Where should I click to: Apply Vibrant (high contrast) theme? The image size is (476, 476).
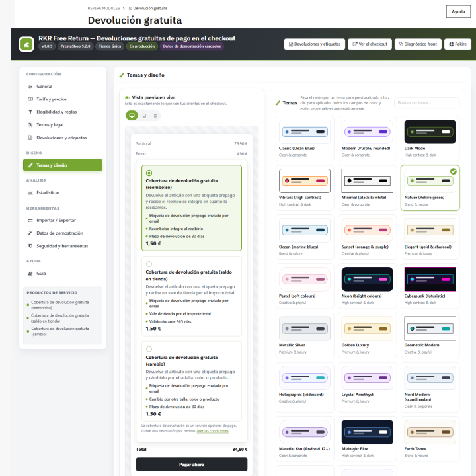(x=305, y=188)
